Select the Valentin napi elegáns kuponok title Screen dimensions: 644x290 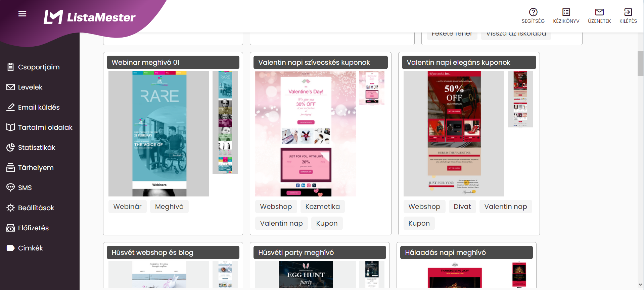tap(469, 62)
